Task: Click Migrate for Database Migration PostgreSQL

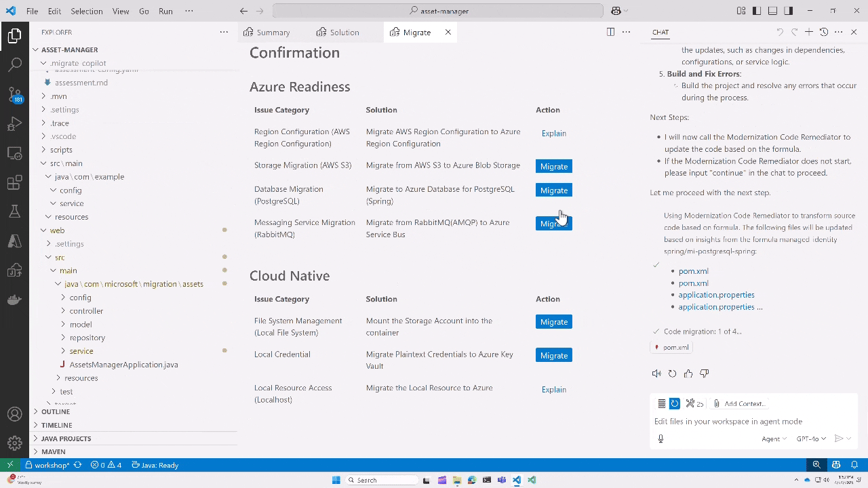Action: (x=553, y=190)
